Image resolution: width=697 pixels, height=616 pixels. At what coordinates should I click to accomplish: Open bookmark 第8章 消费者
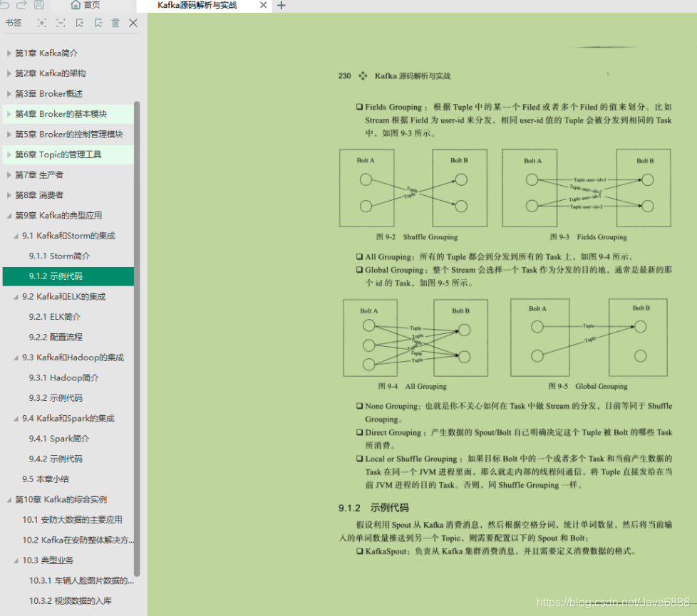click(39, 195)
